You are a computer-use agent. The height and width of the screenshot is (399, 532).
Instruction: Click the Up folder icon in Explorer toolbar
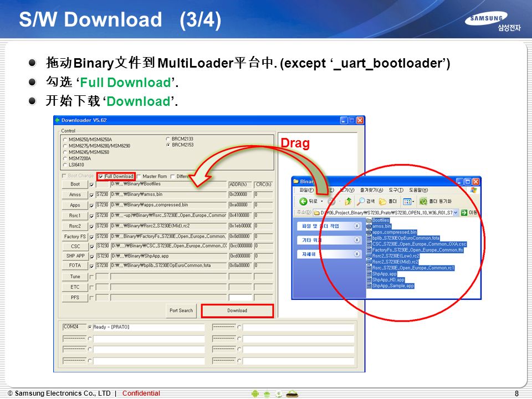click(348, 202)
